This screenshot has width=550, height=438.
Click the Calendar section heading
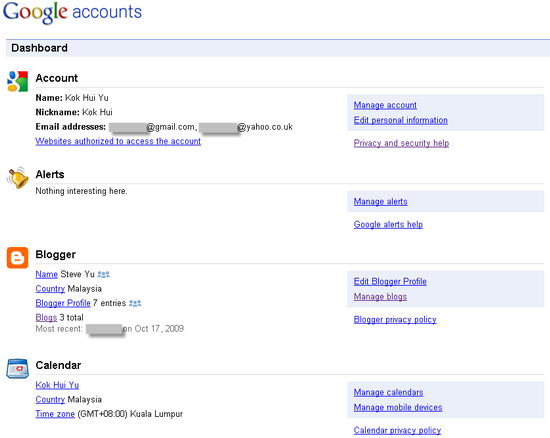point(58,365)
